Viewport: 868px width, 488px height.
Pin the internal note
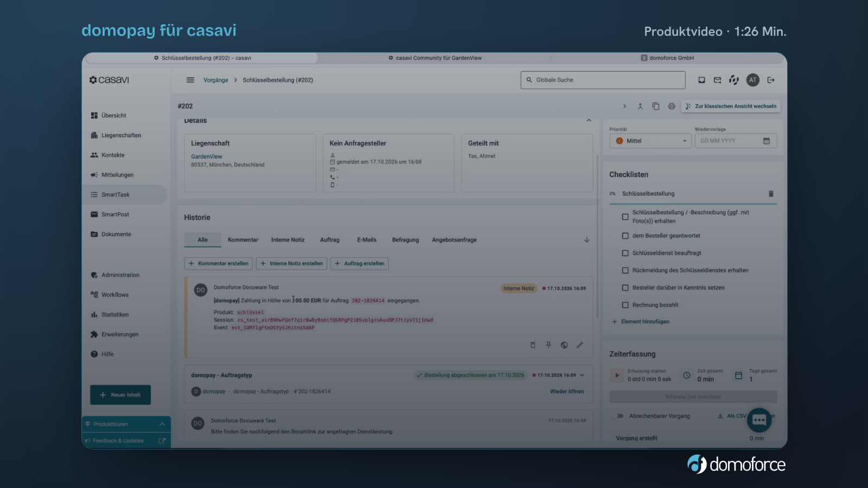(548, 345)
